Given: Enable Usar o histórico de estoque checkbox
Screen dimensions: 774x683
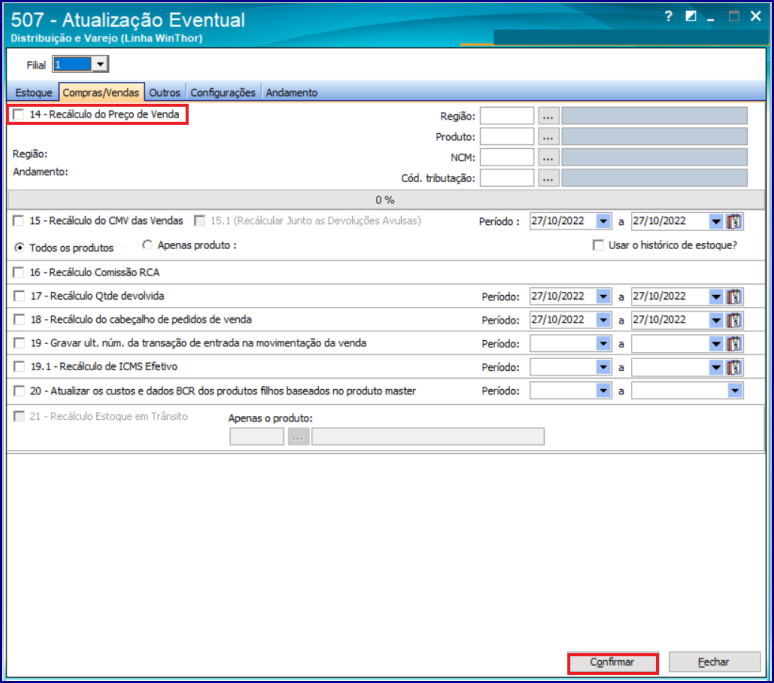Looking at the screenshot, I should click(598, 245).
